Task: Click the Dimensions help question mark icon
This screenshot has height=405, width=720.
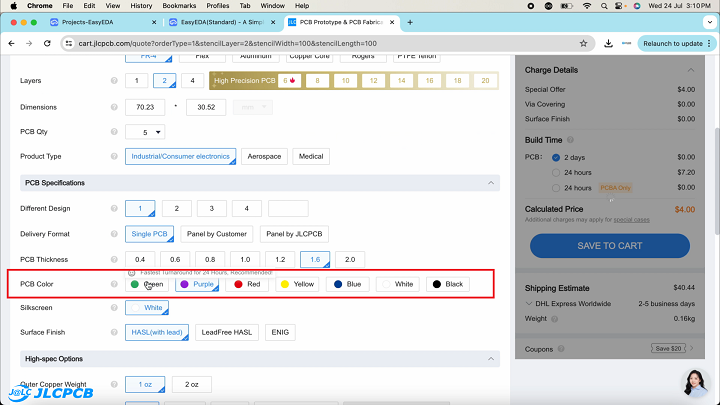Action: (x=114, y=107)
